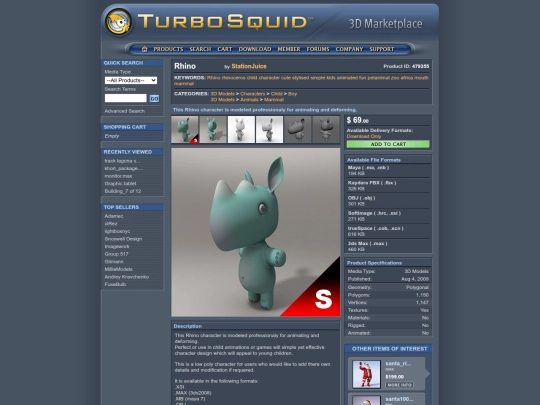Open the Forums menu item
The width and height of the screenshot is (540, 405).
click(x=318, y=49)
